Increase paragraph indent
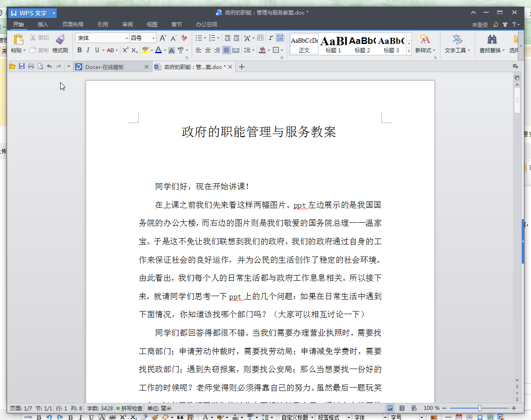 [x=236, y=38]
